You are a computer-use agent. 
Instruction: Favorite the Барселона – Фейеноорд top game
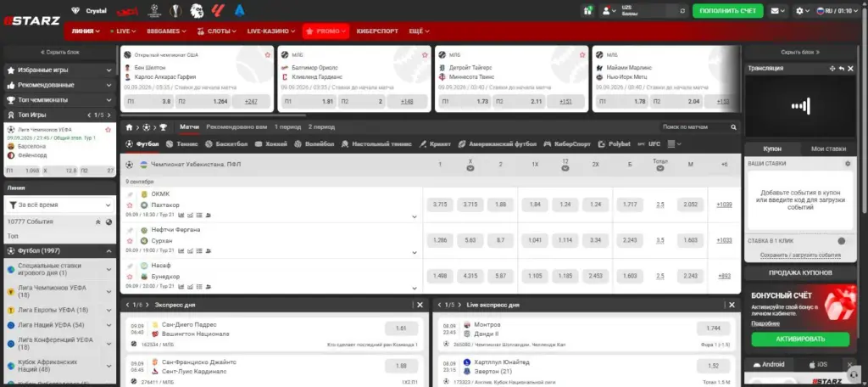(x=108, y=130)
